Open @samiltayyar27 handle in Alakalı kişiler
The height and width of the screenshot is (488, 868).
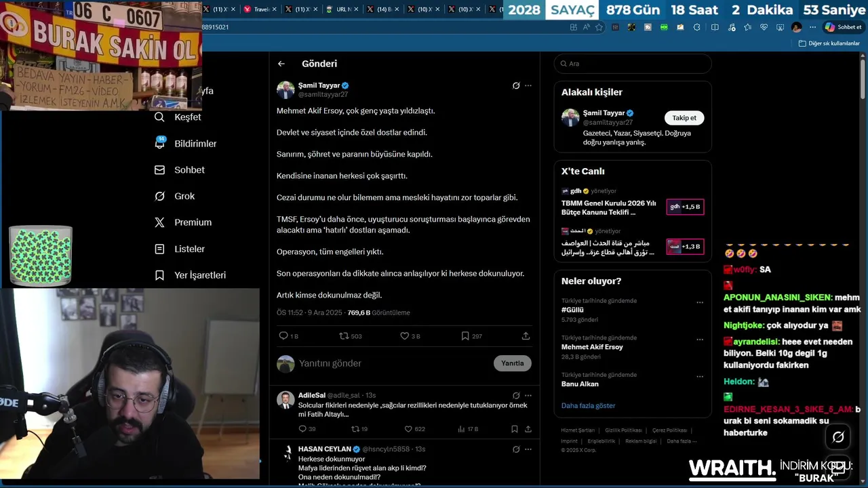pyautogui.click(x=608, y=123)
